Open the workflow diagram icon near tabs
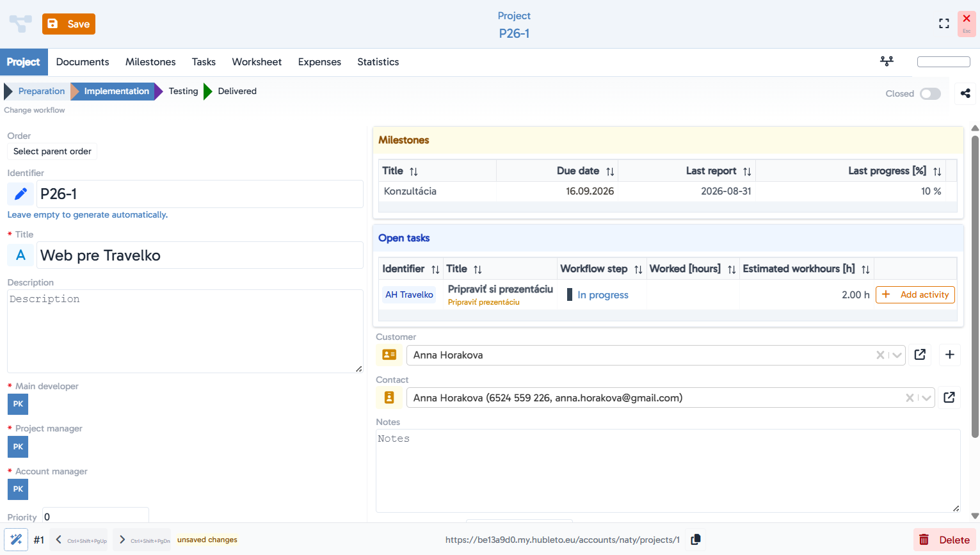 click(887, 61)
